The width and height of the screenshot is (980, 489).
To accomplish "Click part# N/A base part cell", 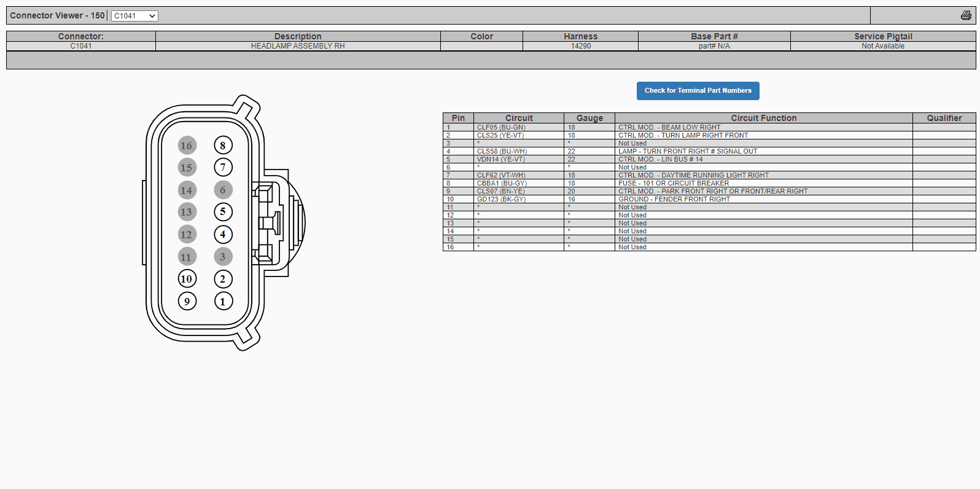I will (714, 46).
